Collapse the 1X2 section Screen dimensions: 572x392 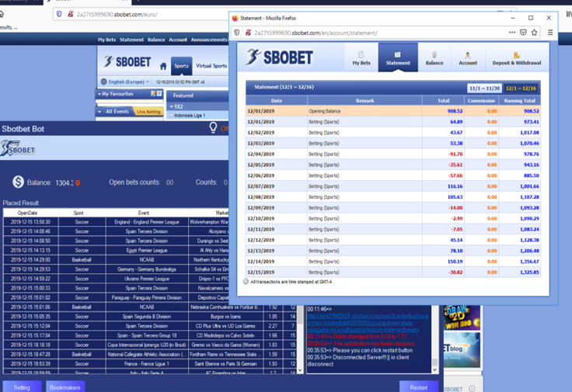click(172, 107)
